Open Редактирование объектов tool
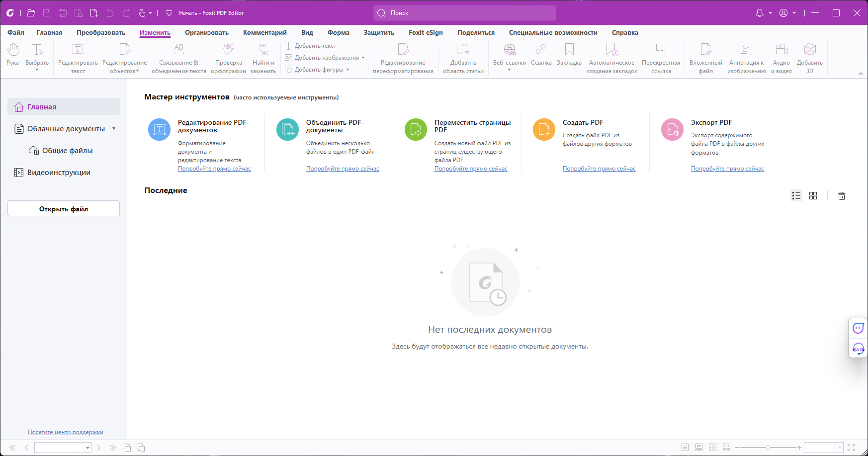868x456 pixels. coord(124,58)
